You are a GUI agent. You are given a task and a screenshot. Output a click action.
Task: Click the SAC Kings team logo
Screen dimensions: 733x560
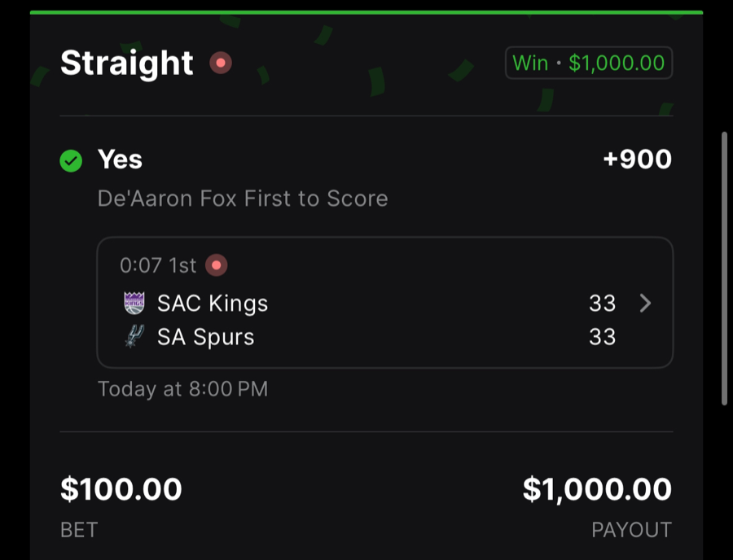click(133, 303)
